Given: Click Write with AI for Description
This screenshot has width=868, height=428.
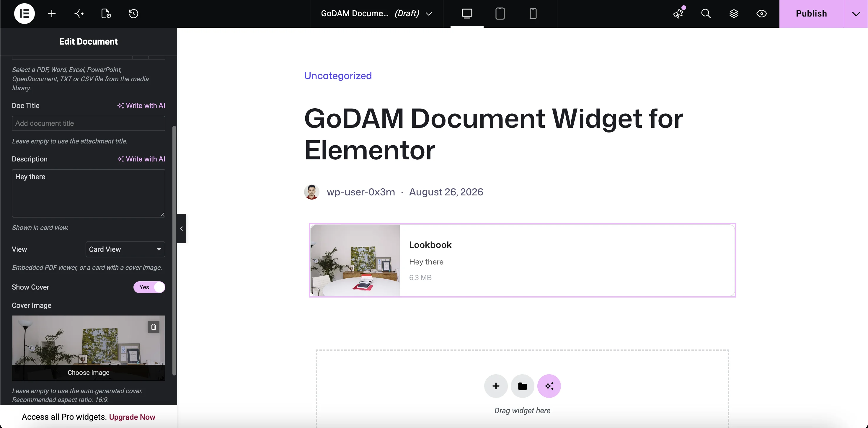Looking at the screenshot, I should (141, 159).
